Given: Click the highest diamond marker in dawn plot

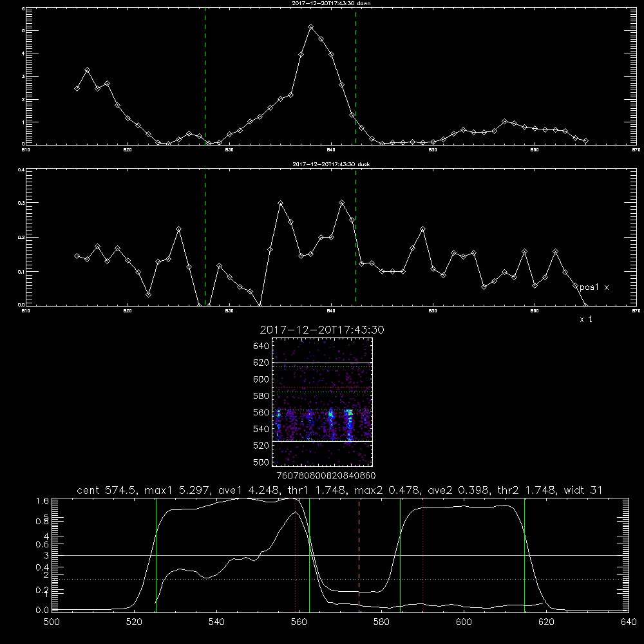Looking at the screenshot, I should [311, 27].
